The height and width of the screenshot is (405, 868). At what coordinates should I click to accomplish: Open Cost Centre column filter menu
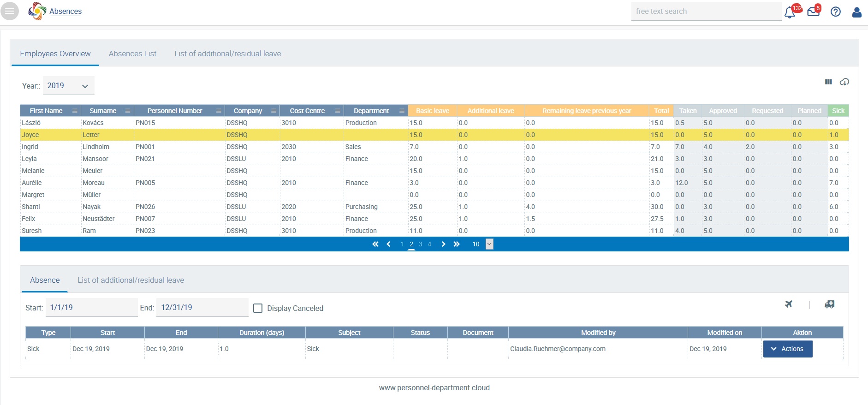338,111
